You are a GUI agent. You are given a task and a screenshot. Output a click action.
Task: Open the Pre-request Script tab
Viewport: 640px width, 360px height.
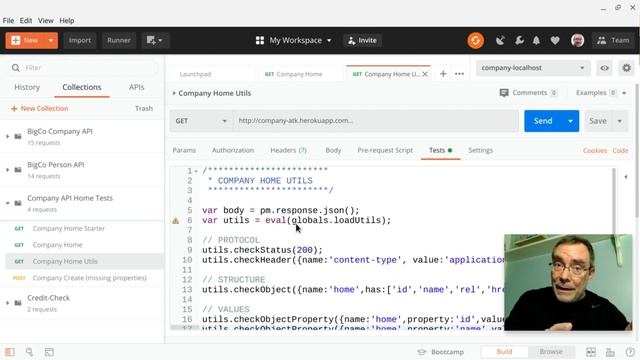[x=385, y=150]
